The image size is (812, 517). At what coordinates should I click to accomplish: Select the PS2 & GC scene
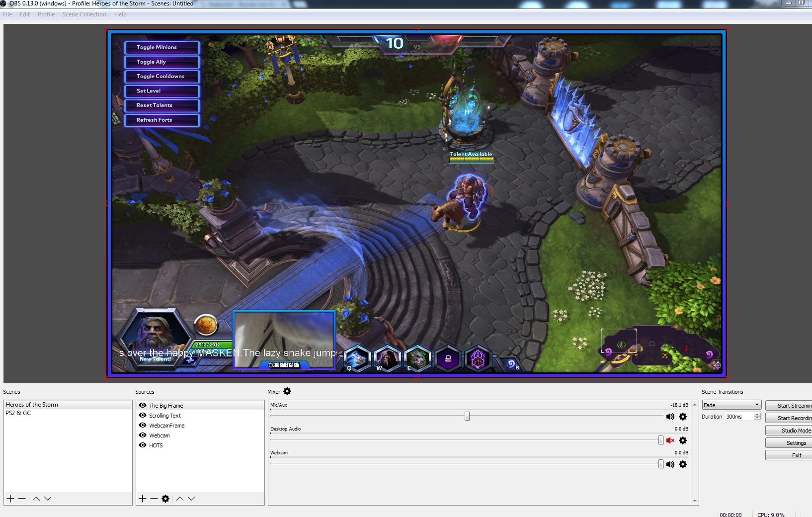pyautogui.click(x=68, y=413)
